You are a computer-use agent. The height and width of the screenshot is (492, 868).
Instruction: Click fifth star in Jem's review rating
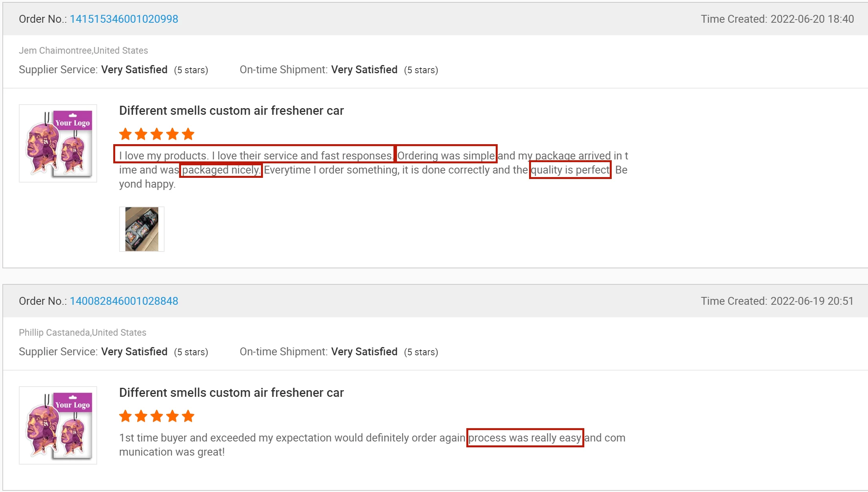[188, 134]
